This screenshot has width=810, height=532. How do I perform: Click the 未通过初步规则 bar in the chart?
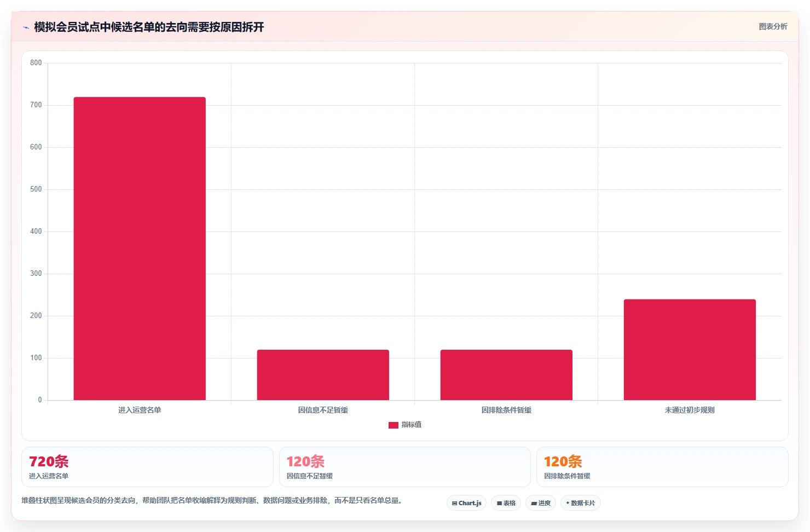[690, 350]
